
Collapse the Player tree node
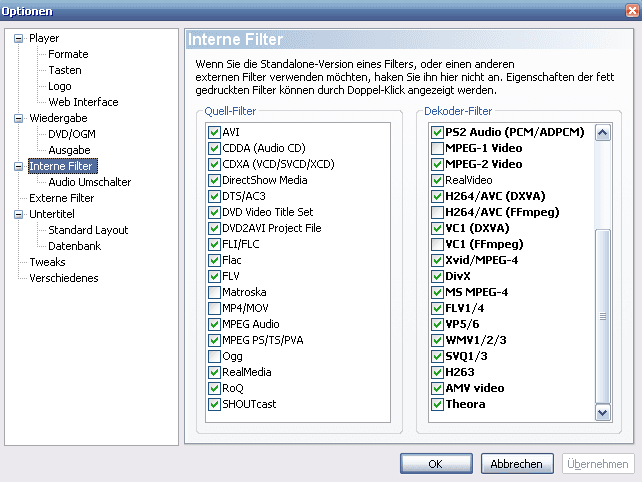pyautogui.click(x=18, y=38)
